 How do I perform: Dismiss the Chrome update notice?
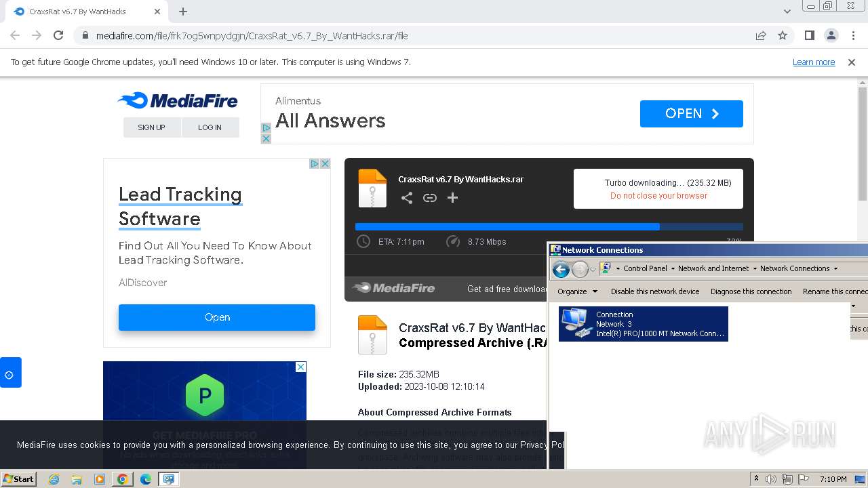(852, 62)
